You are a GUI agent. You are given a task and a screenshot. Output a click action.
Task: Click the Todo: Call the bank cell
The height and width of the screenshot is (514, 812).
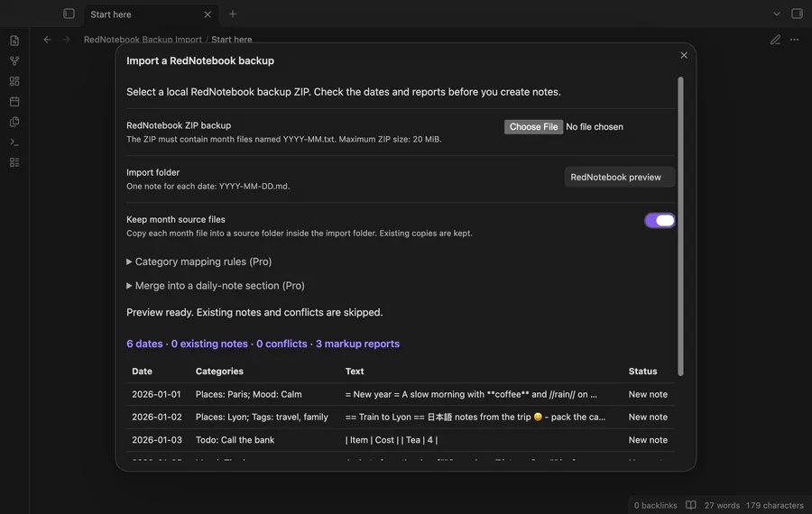(235, 440)
